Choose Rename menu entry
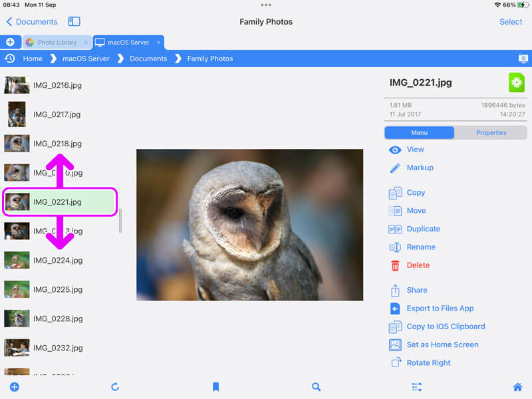The width and height of the screenshot is (532, 399). pyautogui.click(x=421, y=247)
